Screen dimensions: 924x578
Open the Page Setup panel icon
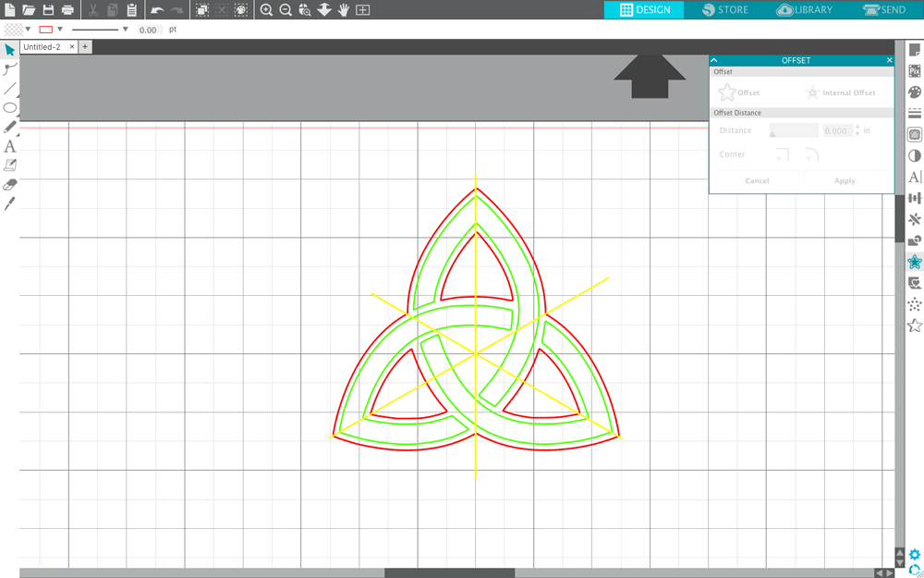click(915, 50)
